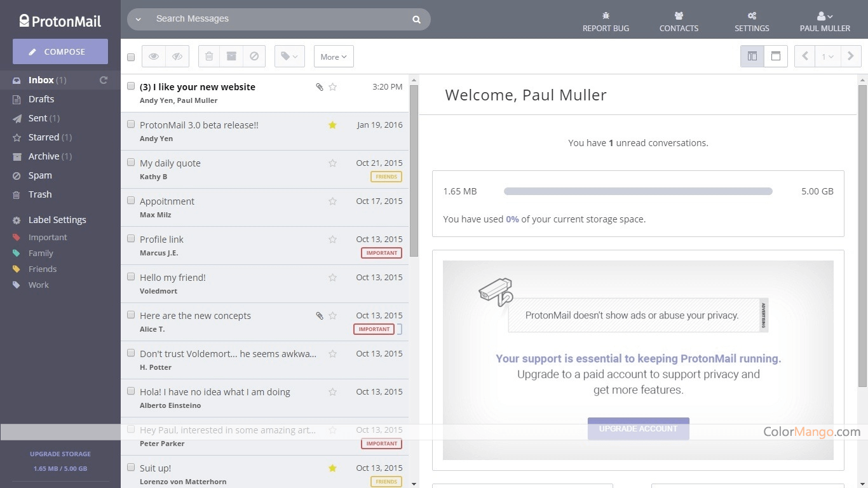This screenshot has height=488, width=868.
Task: Mark selected messages as unread
Action: [177, 56]
